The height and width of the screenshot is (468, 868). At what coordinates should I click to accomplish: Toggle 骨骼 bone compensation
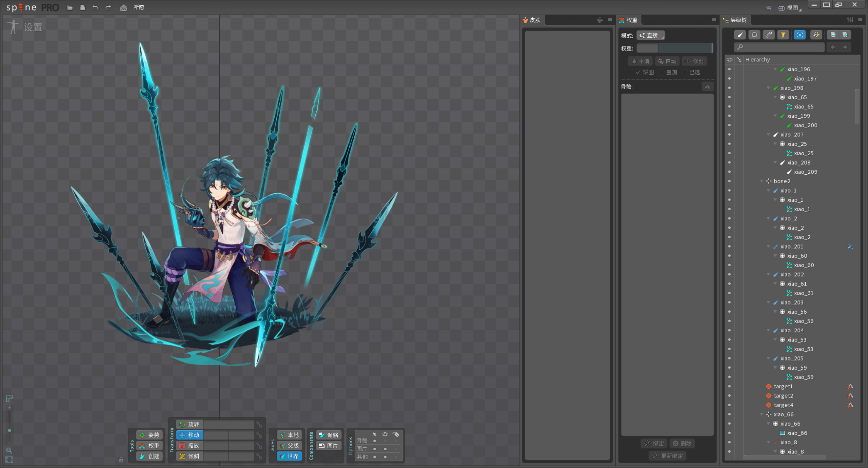click(x=329, y=435)
